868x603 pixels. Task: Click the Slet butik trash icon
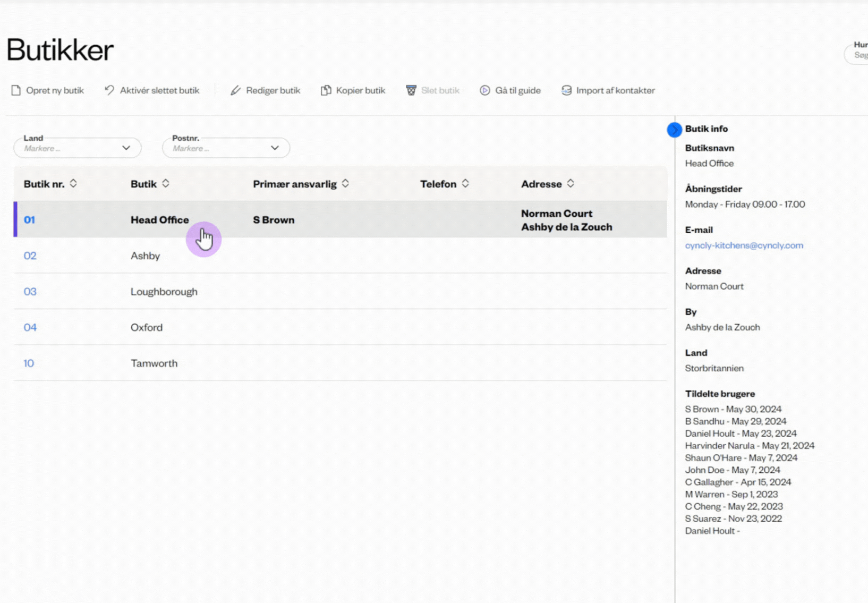click(411, 90)
